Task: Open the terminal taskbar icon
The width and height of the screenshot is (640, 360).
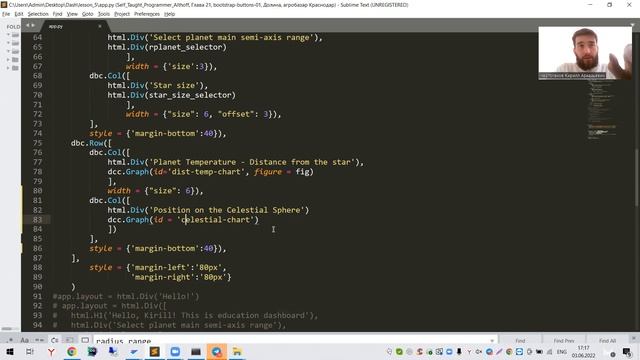Action: pyautogui.click(x=196, y=351)
